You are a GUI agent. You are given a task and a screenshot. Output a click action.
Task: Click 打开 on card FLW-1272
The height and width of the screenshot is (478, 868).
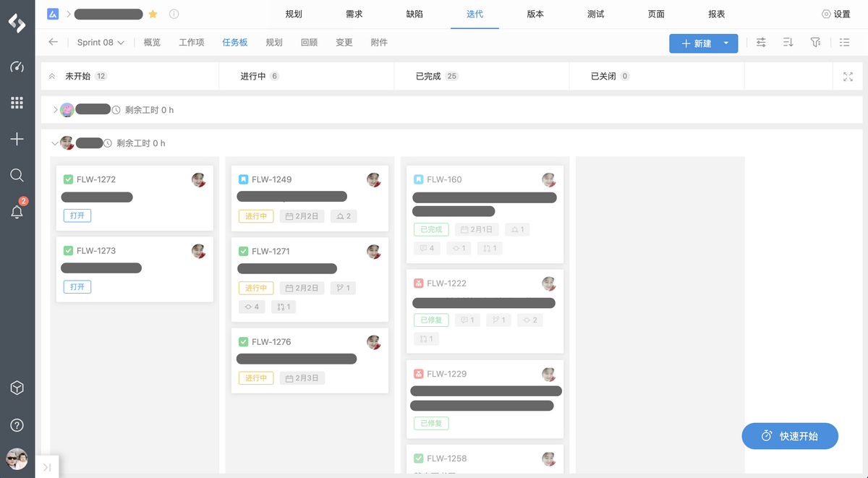coord(77,215)
